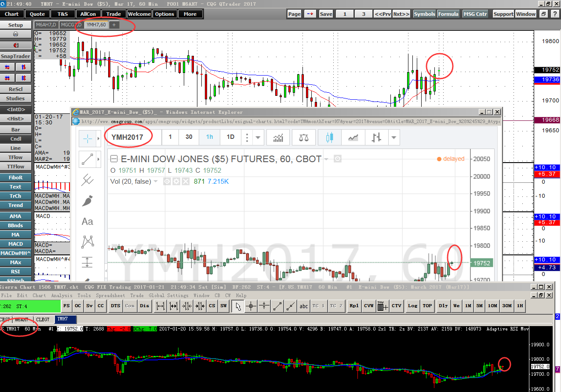
Task: Click the abc text tool in Sierra Chart
Action: [304, 306]
